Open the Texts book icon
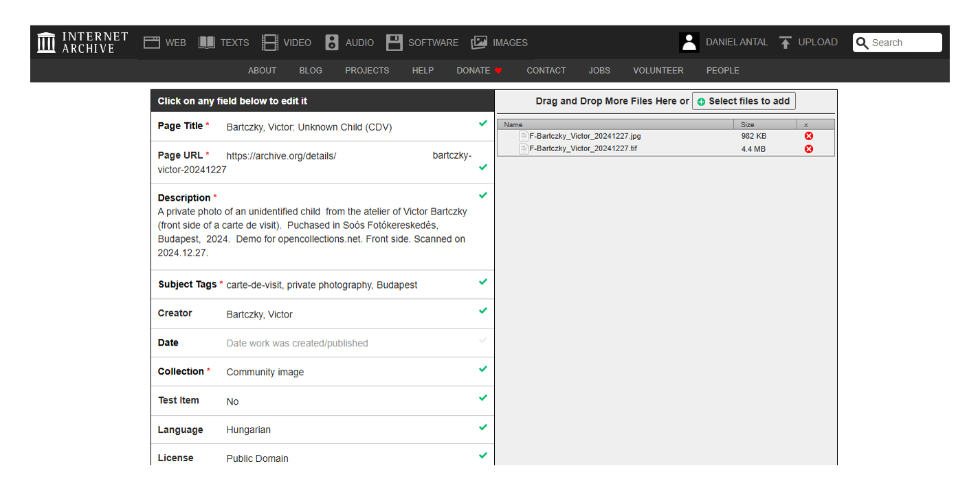 click(207, 43)
